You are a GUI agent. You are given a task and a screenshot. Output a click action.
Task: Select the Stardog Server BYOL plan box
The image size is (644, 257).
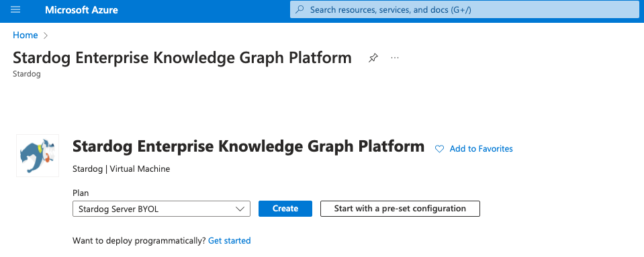(x=161, y=209)
